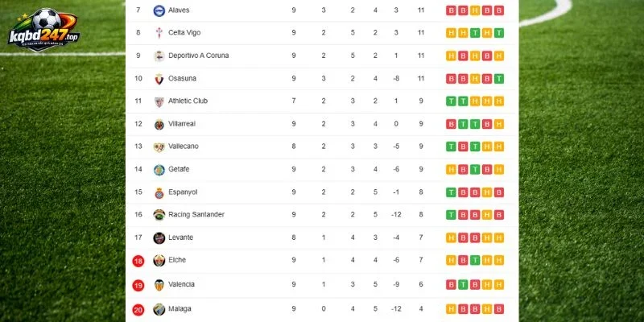Go to the Racing Santander team page
Viewport: 644px width, 322px height.
(196, 214)
